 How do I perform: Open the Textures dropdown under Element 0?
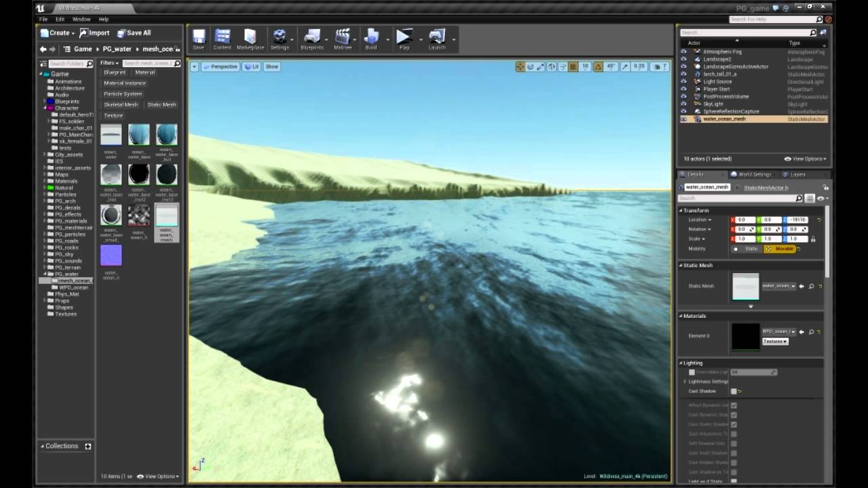[775, 341]
